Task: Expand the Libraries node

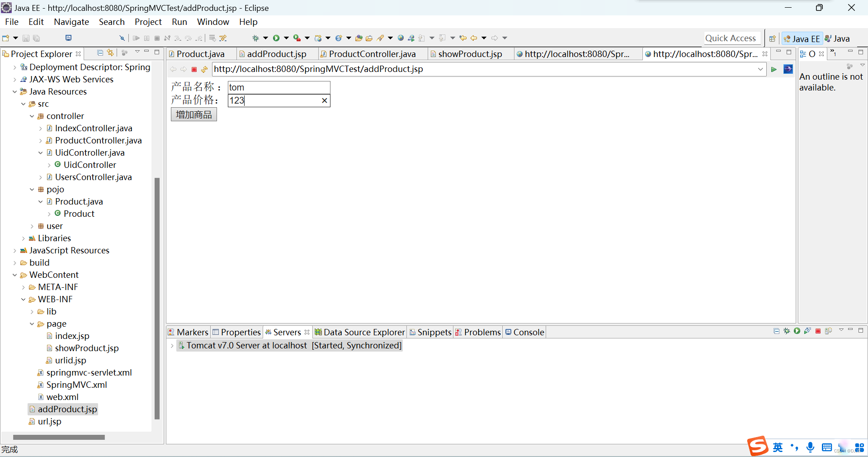Action: 23,238
